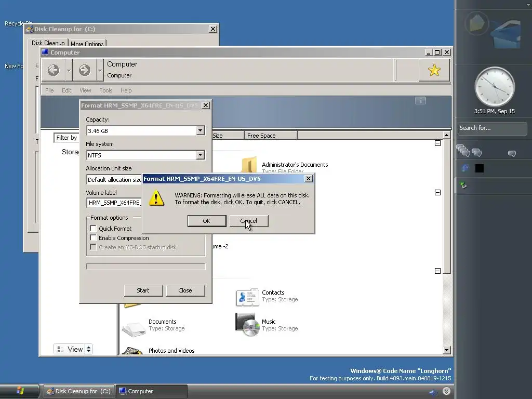Click the Free Space column header
The width and height of the screenshot is (532, 399).
[270, 136]
